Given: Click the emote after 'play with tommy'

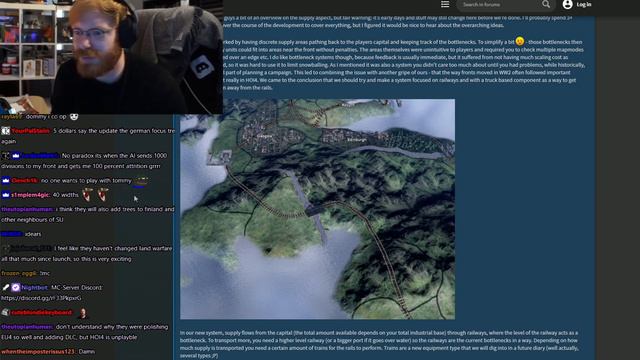Looking at the screenshot, I should tap(141, 181).
